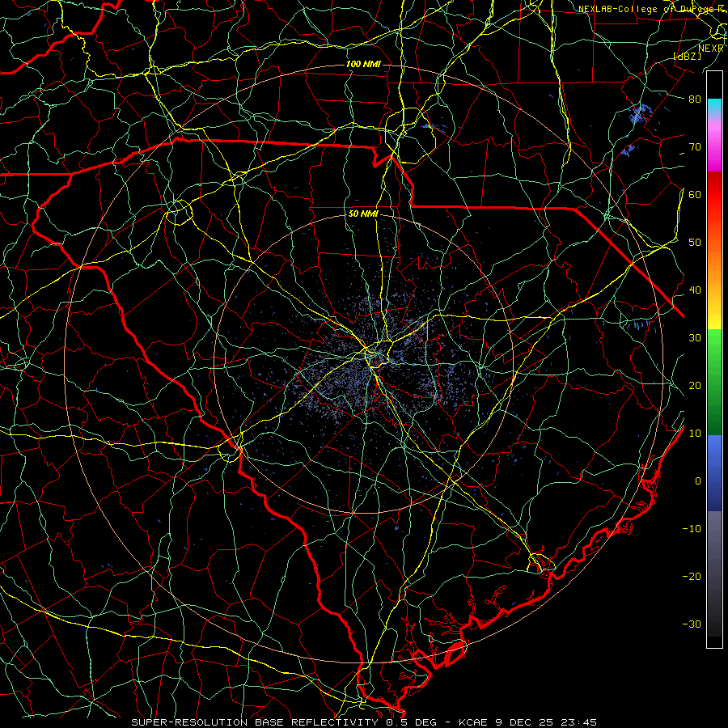728x728 pixels.
Task: Click the "50 NMI" range ring label
Action: point(363,214)
